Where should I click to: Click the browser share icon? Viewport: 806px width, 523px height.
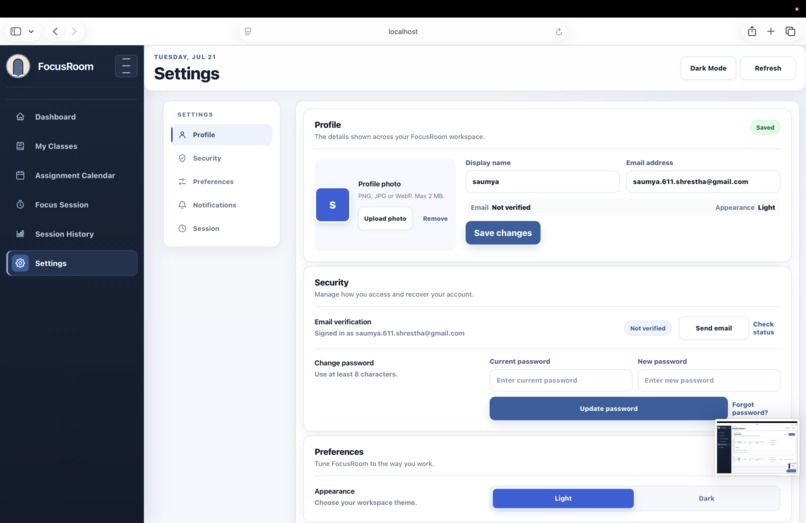(752, 31)
